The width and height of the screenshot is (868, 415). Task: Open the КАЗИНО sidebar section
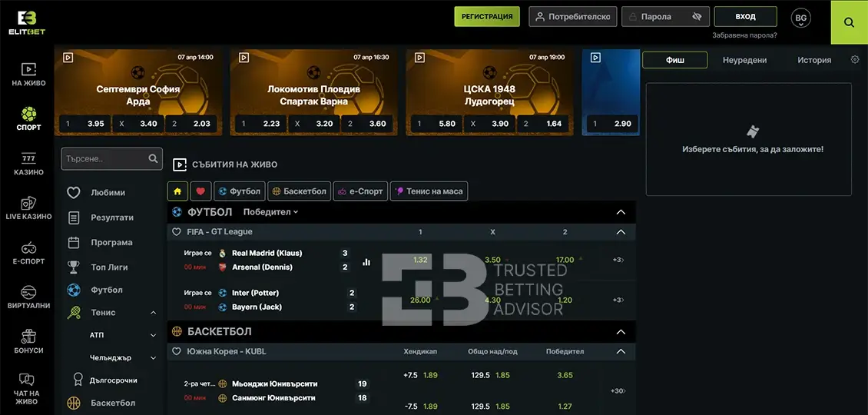(x=28, y=164)
